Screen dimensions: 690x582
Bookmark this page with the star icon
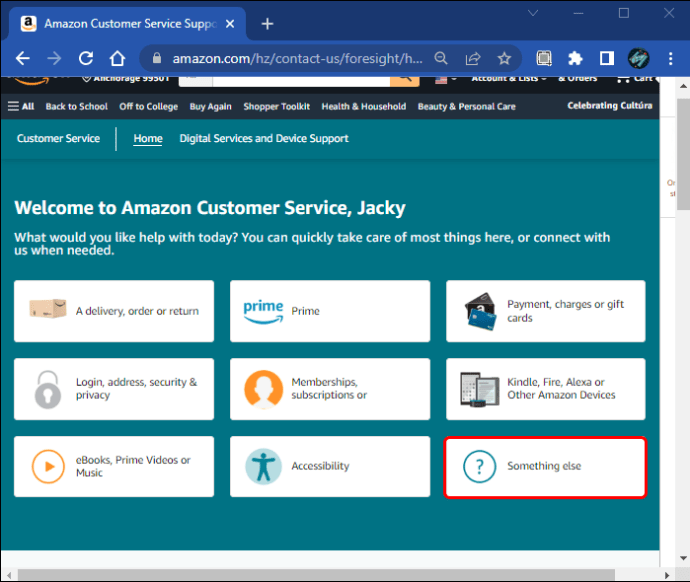[x=504, y=58]
